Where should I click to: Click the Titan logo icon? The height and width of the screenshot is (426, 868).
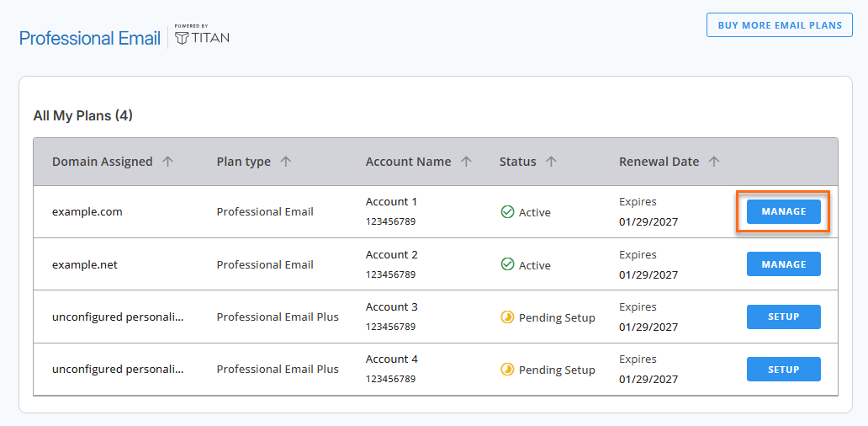point(182,38)
